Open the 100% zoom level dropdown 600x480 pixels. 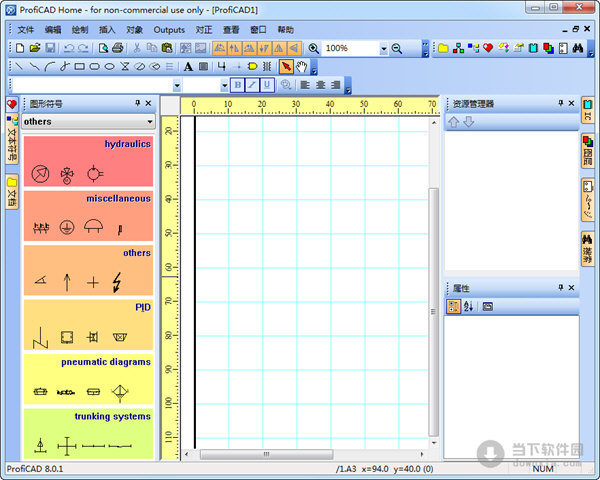click(383, 49)
